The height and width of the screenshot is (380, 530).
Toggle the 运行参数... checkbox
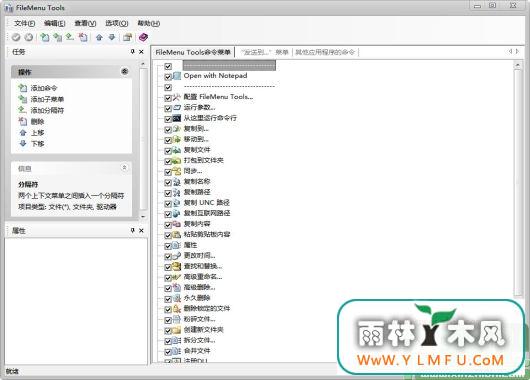click(168, 109)
